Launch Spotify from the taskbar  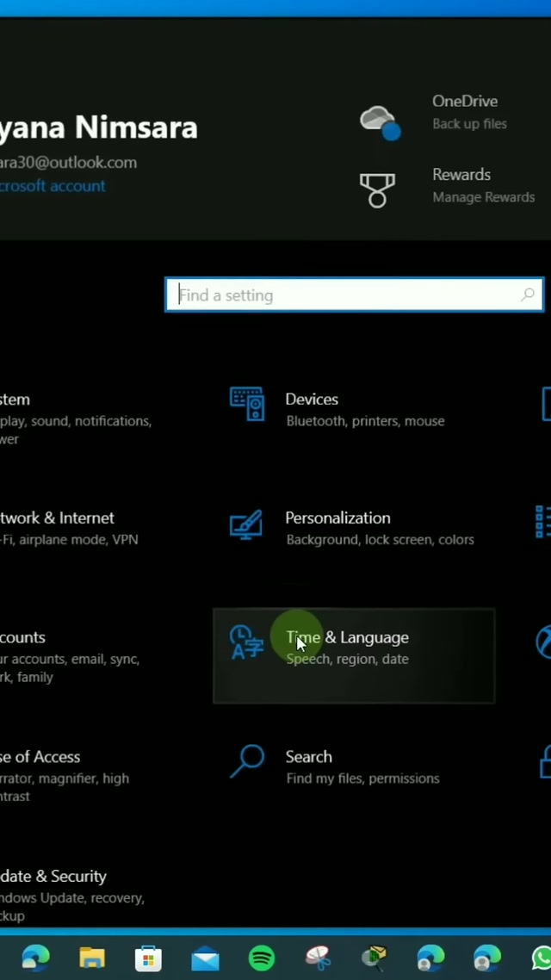[x=262, y=958]
